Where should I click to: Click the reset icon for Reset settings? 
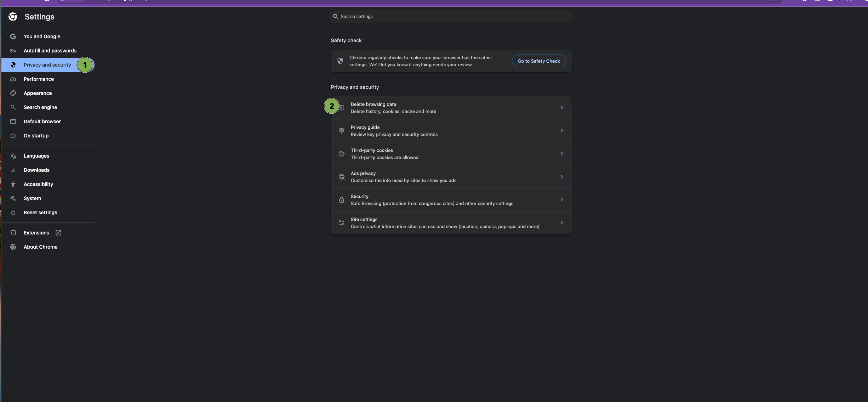13,213
